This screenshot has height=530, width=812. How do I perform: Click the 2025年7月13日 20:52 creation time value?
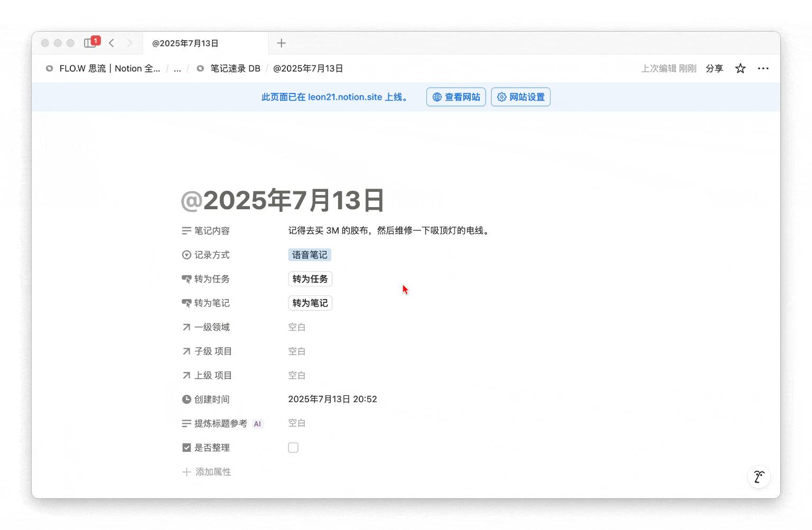pos(332,399)
